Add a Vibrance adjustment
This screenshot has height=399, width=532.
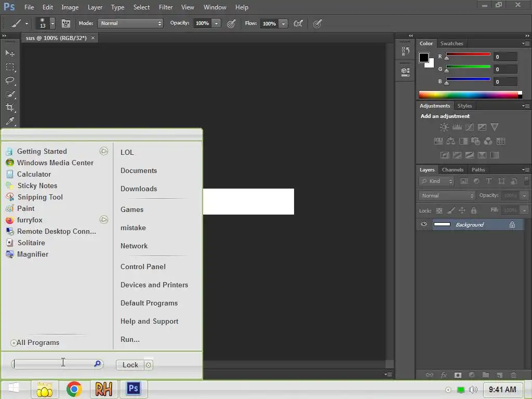click(495, 127)
